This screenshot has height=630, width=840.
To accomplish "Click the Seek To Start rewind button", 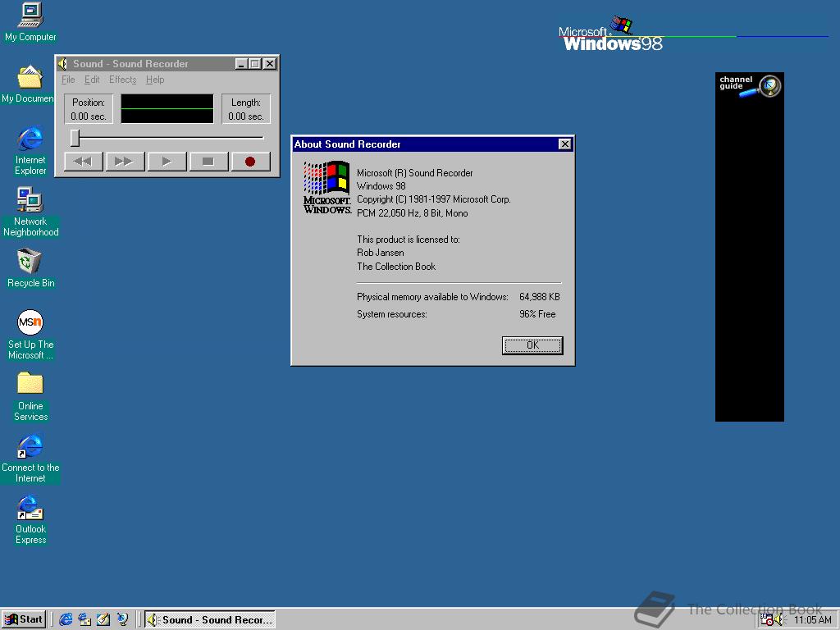I will point(83,162).
